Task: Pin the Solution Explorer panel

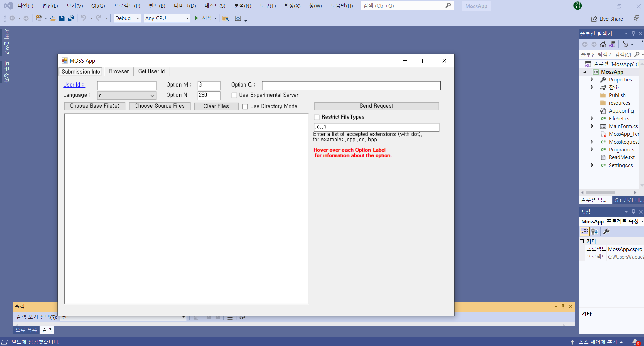Action: pyautogui.click(x=634, y=34)
